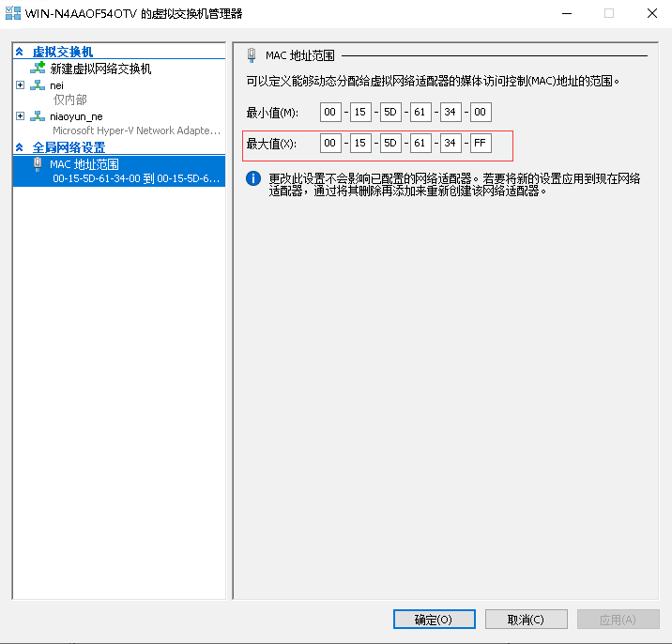The width and height of the screenshot is (672, 644).
Task: Collapse the 虚拟交换机 section chevron
Action: (x=20, y=52)
